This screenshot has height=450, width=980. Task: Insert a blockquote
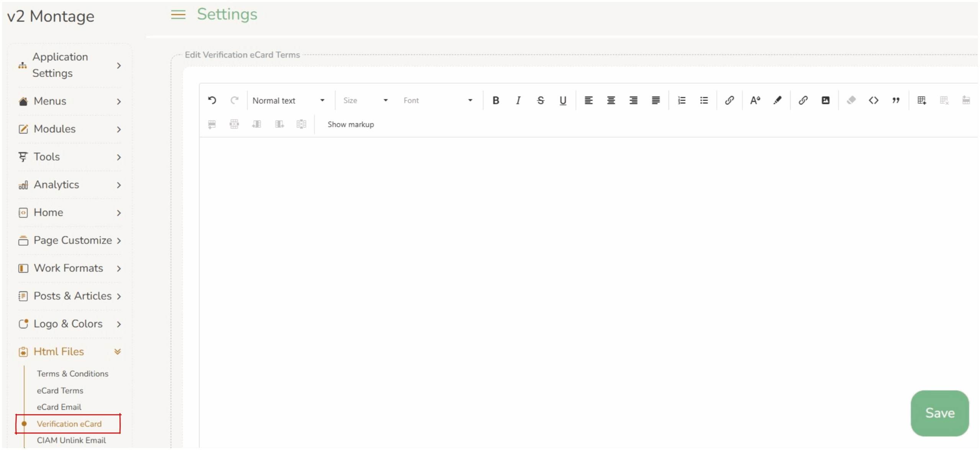tap(896, 100)
